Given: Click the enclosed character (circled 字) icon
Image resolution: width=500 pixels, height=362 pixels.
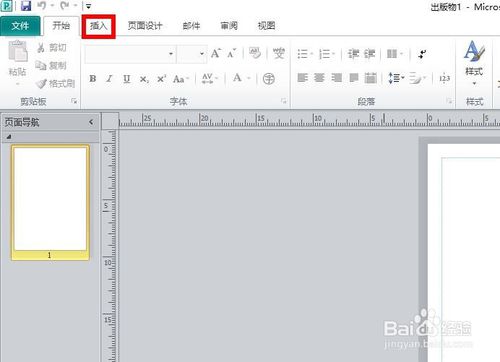Looking at the screenshot, I should (x=269, y=79).
